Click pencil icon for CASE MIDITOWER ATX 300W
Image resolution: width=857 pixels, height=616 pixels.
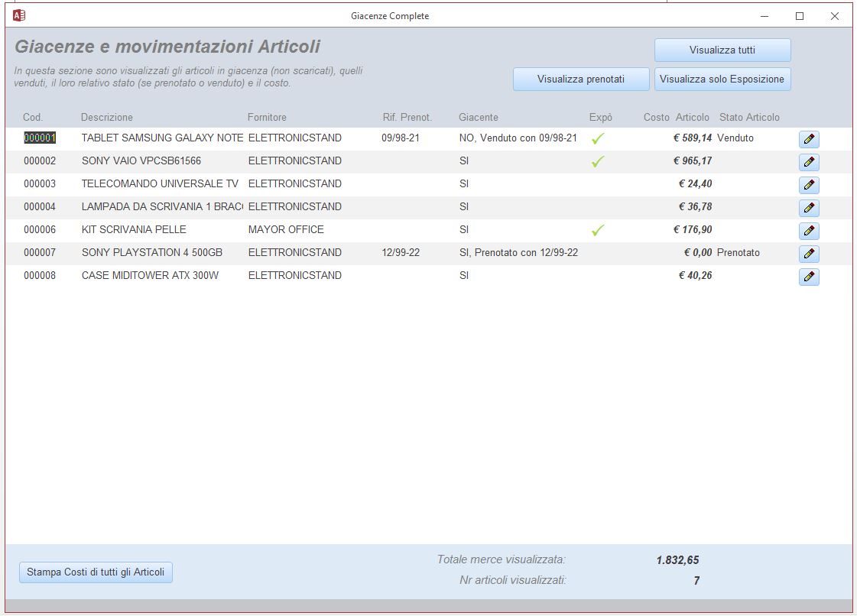point(809,277)
